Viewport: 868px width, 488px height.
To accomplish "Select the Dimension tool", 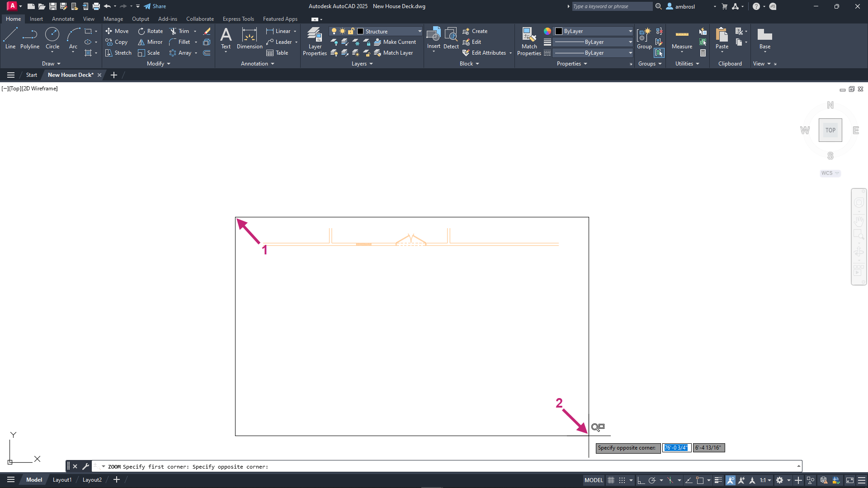I will (x=250, y=38).
